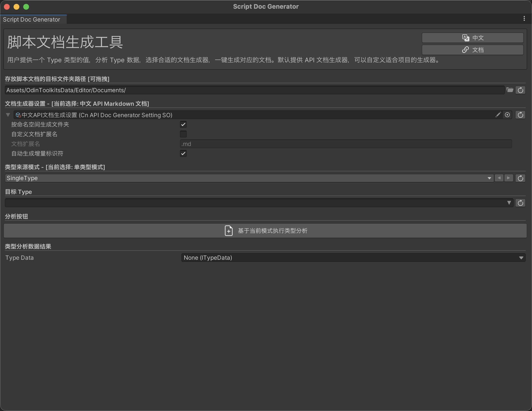Viewport: 532px width, 411px height.
Task: Disable 自动生成增量标识符
Action: tap(183, 153)
